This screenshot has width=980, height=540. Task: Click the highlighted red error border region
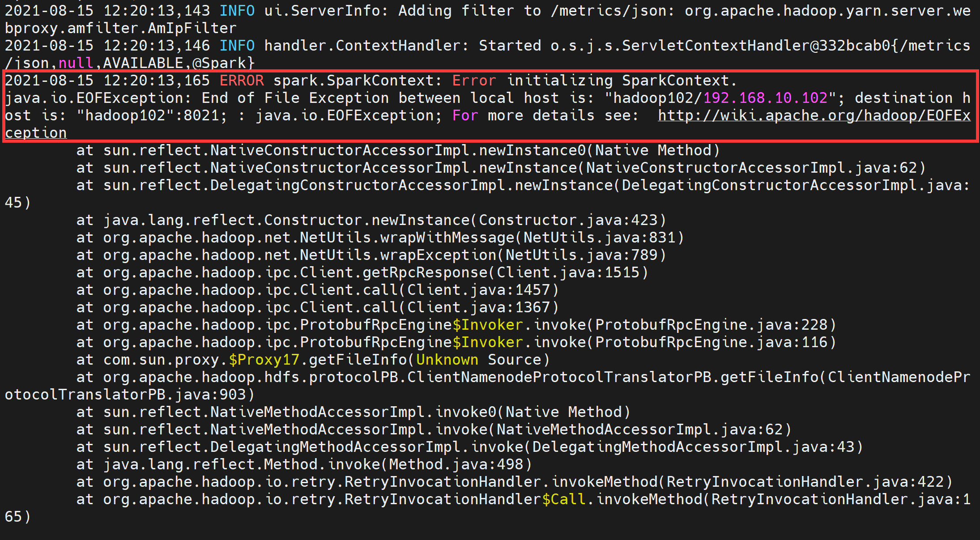click(x=490, y=104)
